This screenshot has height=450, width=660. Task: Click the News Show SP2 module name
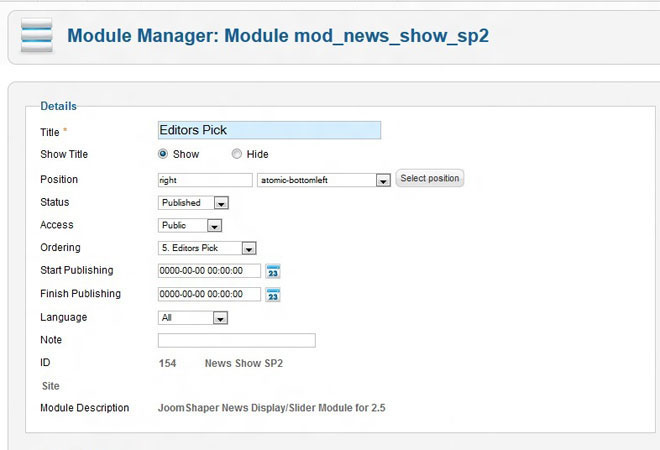[x=243, y=364]
